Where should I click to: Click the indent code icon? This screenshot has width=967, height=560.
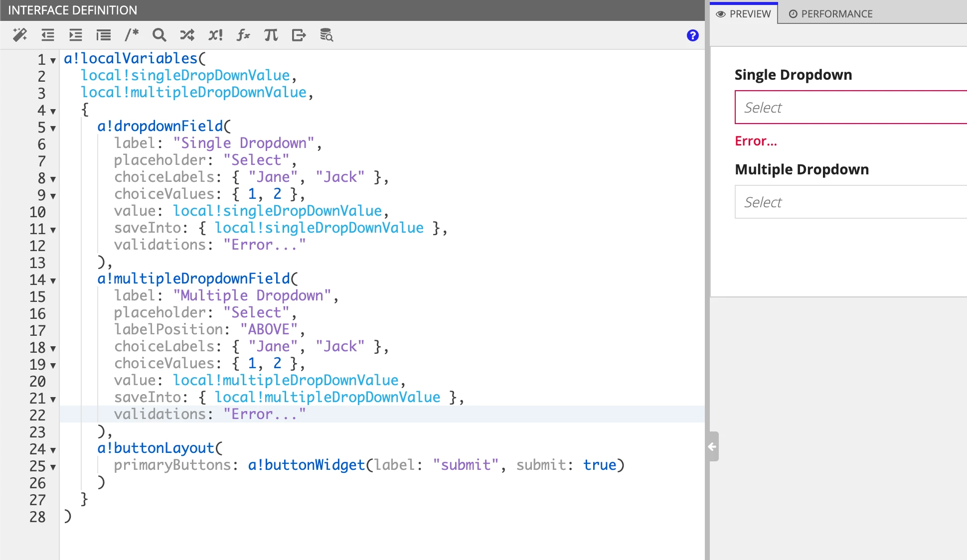[76, 35]
